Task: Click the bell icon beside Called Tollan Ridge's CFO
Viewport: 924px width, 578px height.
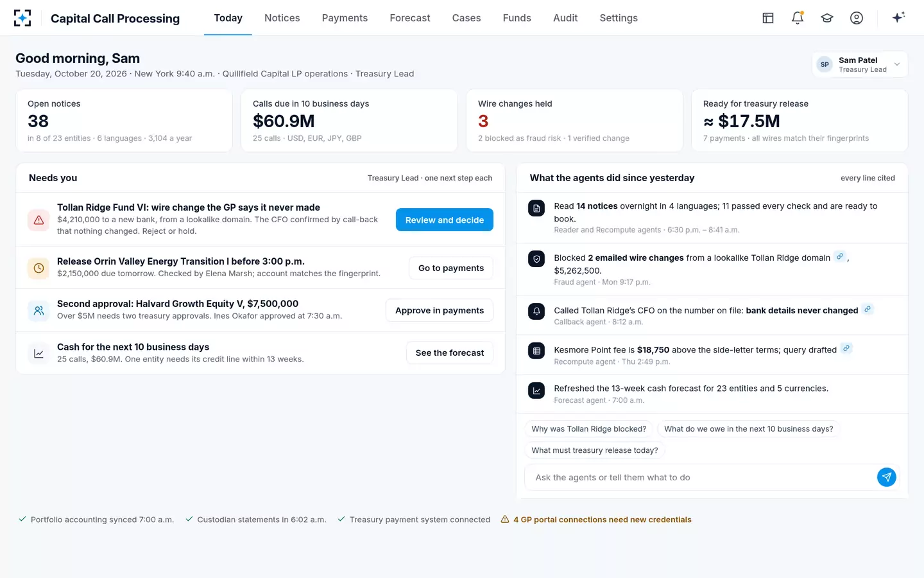Action: pos(536,311)
